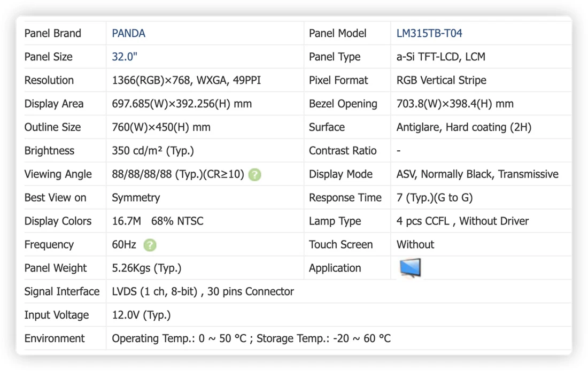Image resolution: width=588 pixels, height=371 pixels.
Task: Click the Input Voltage 12.0V value
Action: tap(141, 315)
